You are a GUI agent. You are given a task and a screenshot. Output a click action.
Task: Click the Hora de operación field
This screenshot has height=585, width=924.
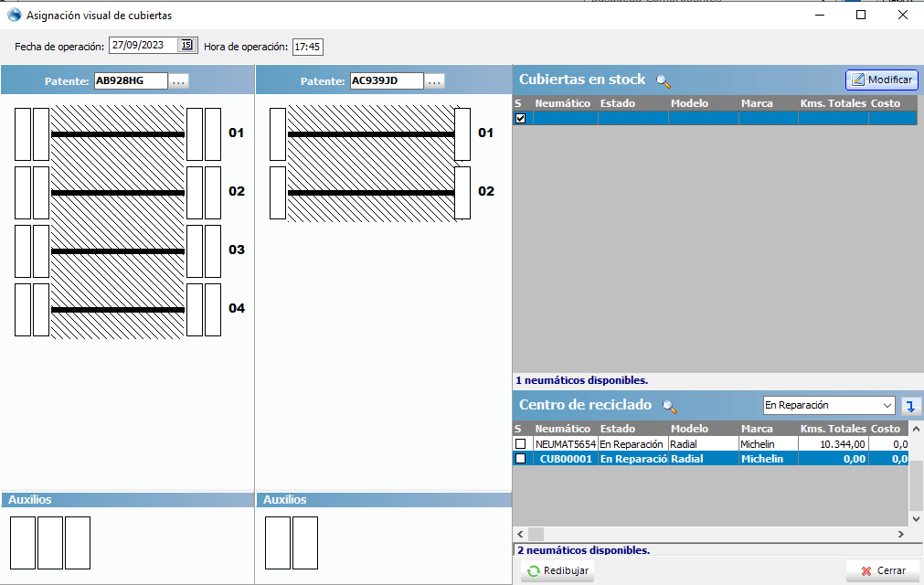click(307, 47)
